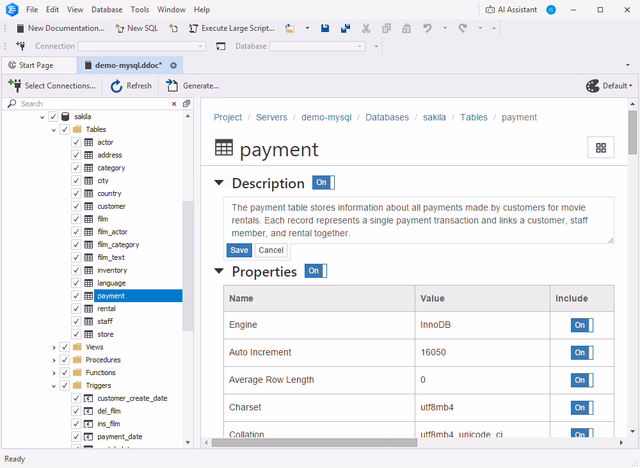Click the new connection plug icon

(x=20, y=46)
